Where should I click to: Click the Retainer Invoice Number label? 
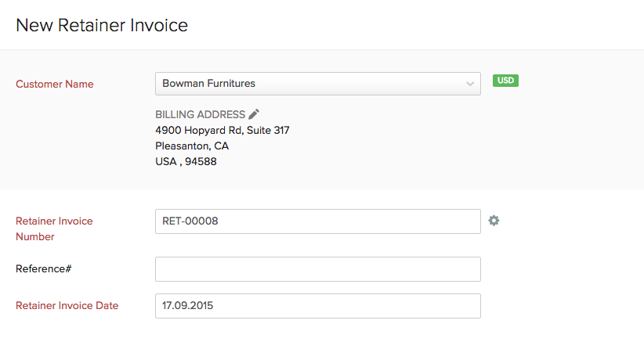point(54,228)
